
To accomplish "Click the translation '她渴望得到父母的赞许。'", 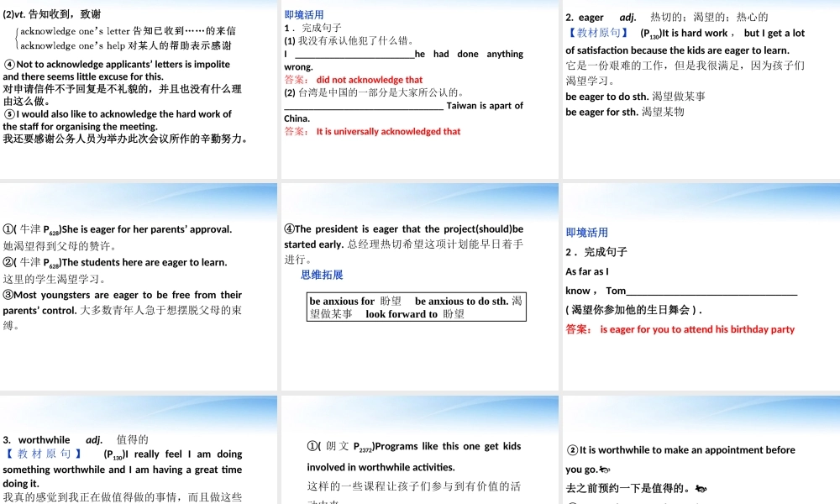I will point(60,246).
